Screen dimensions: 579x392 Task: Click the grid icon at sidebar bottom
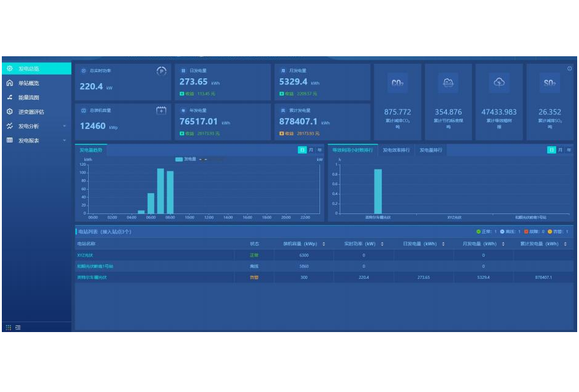point(9,327)
